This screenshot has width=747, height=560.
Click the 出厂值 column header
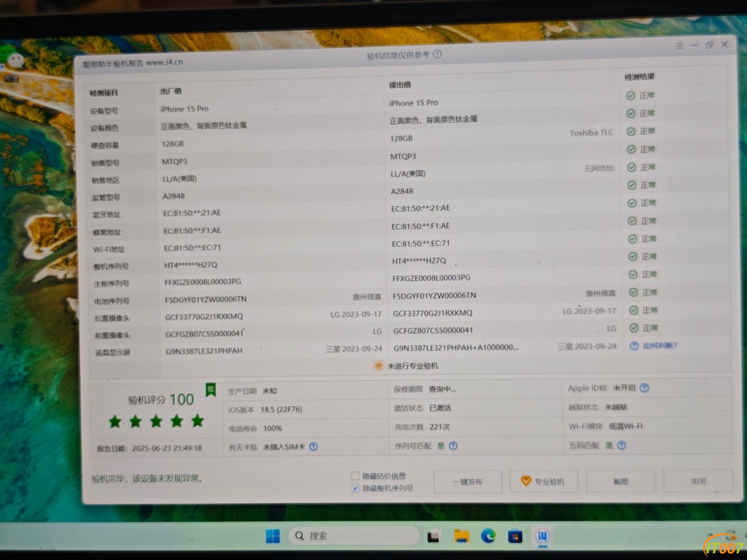[x=171, y=91]
